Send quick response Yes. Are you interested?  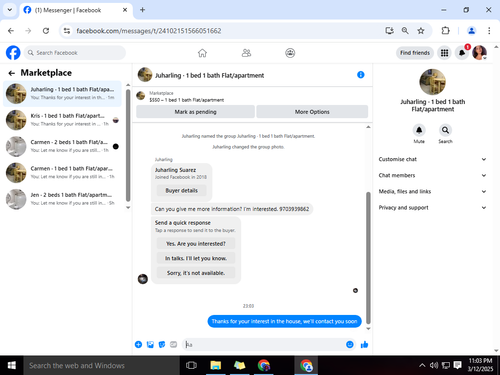(196, 244)
